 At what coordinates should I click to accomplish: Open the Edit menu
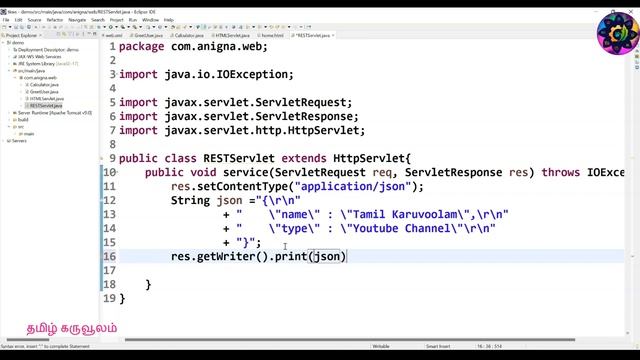pos(18,20)
